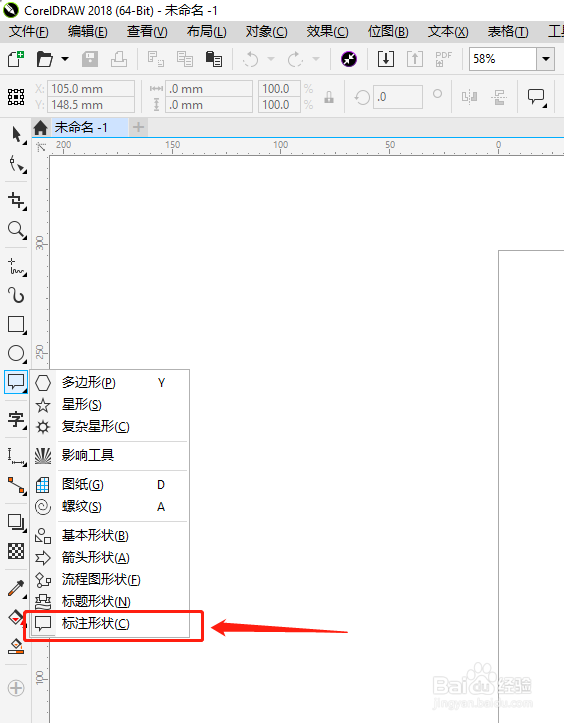Open the 文本(X) menu

tap(448, 32)
